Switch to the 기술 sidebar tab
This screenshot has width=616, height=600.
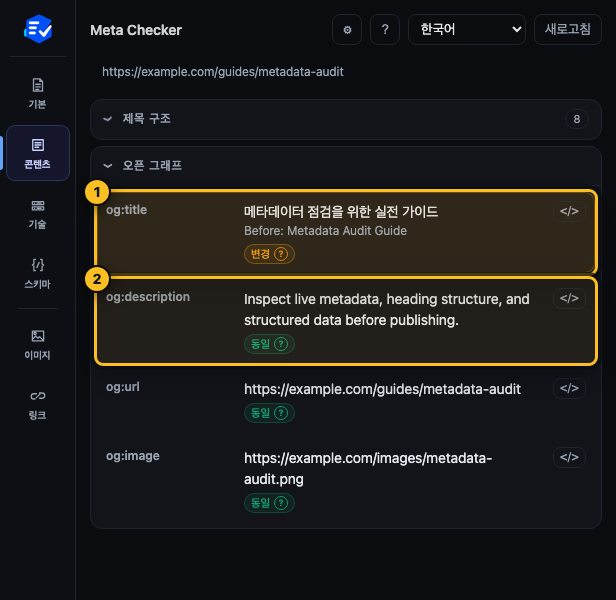[38, 213]
